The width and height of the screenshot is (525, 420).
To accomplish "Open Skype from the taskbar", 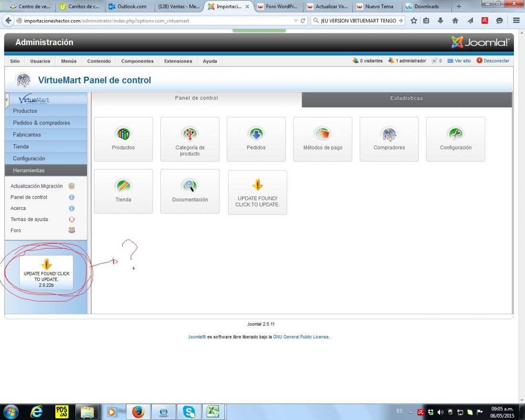I will coord(189,411).
